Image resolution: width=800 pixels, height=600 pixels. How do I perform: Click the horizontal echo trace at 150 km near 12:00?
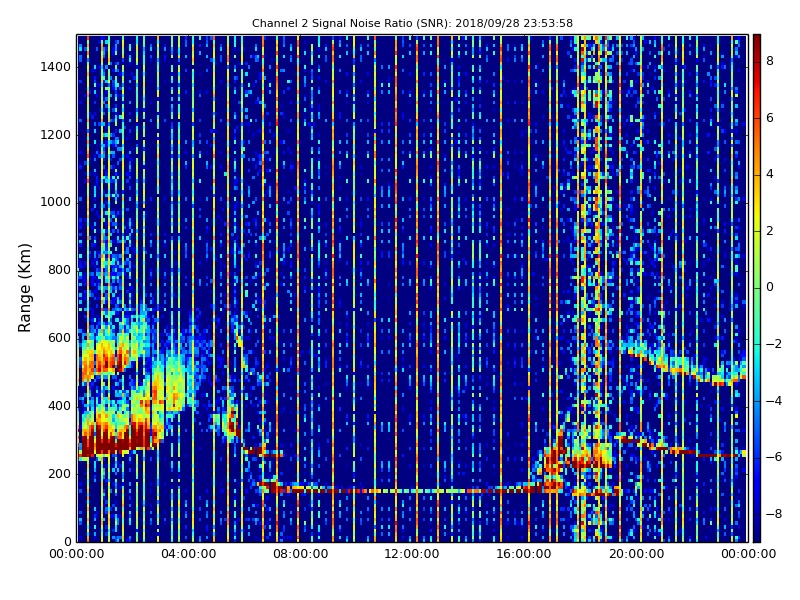point(412,491)
